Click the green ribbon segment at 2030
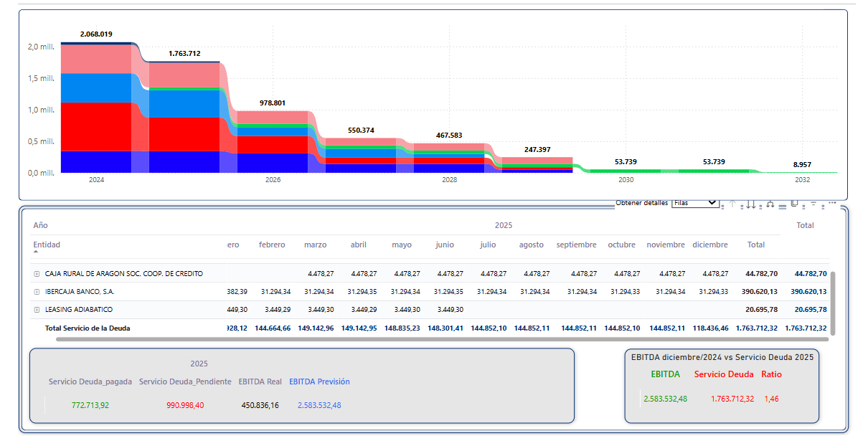Viewport: 868px width, 436px height. (x=626, y=171)
